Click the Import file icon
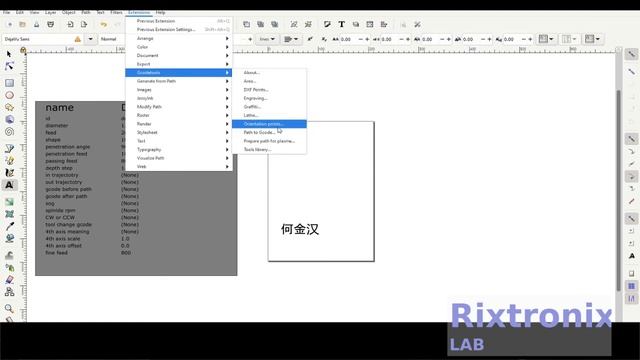 [70, 24]
